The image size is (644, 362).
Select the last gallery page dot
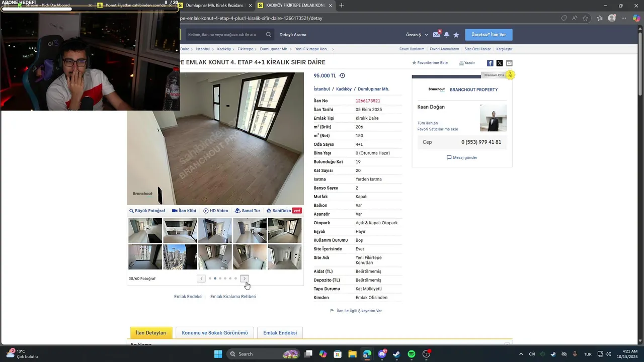pos(235,279)
